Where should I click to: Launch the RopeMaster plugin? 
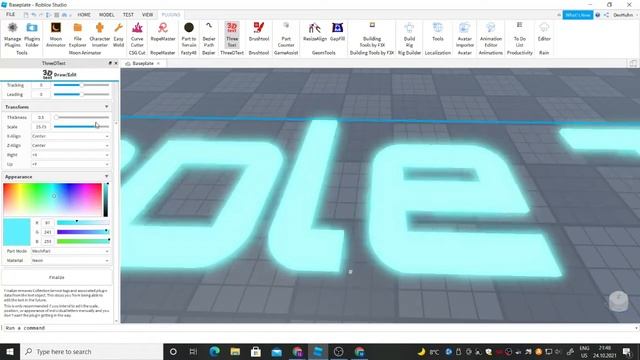(163, 32)
